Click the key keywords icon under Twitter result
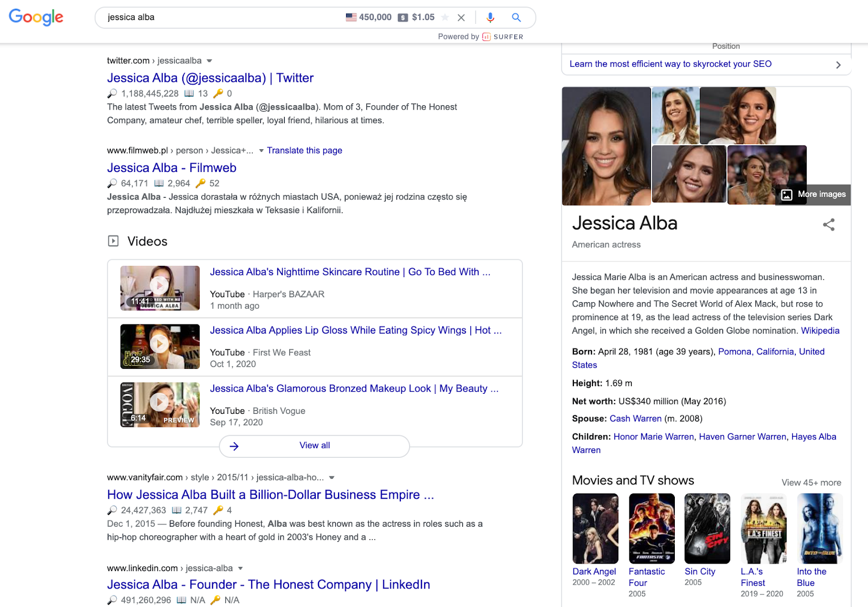Viewport: 868px width, 607px height. [218, 93]
